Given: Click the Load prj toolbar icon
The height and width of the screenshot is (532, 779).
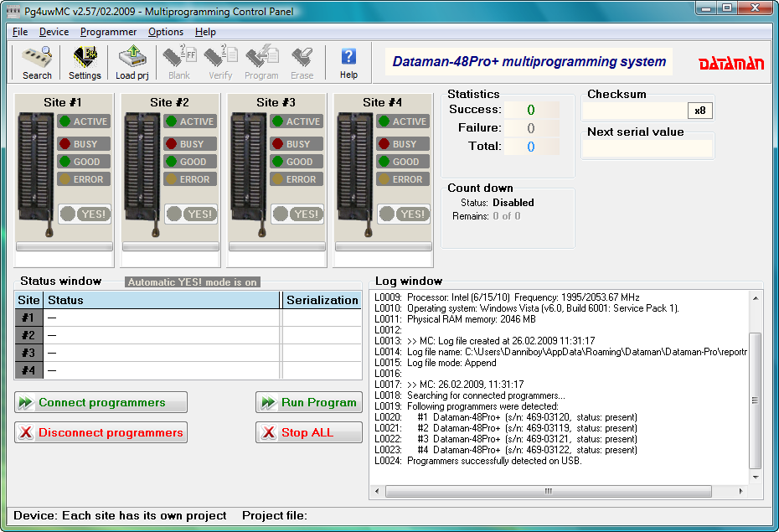Looking at the screenshot, I should 132,61.
